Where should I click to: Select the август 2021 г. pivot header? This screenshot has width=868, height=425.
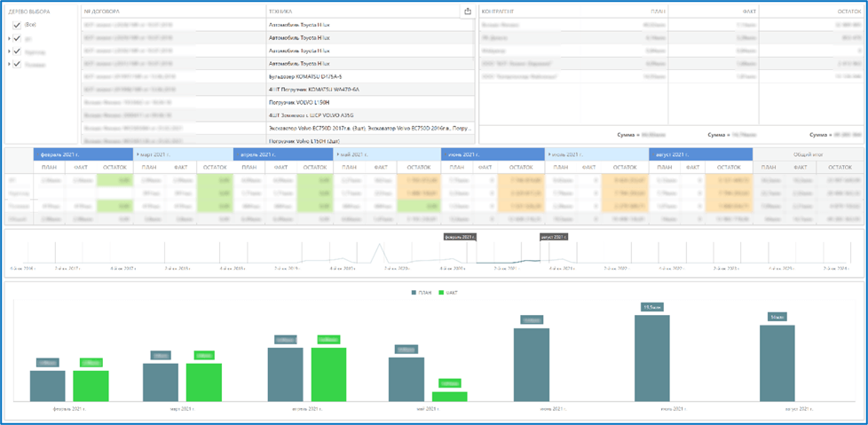[x=701, y=154]
